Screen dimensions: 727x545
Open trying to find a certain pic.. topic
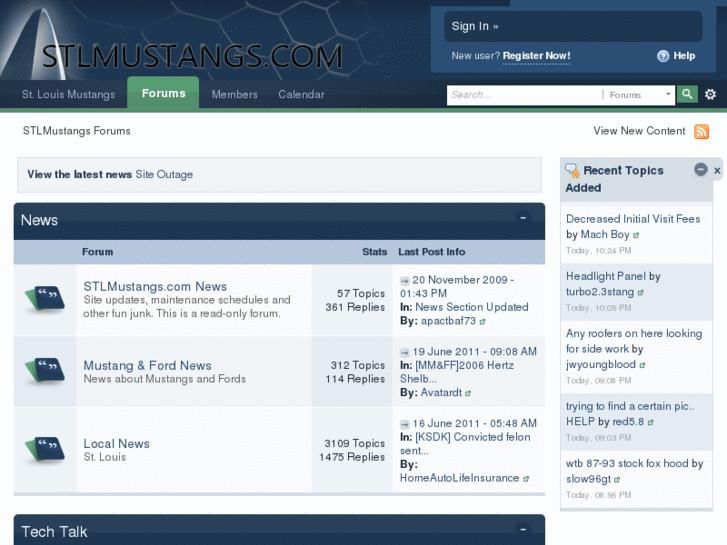click(x=630, y=414)
